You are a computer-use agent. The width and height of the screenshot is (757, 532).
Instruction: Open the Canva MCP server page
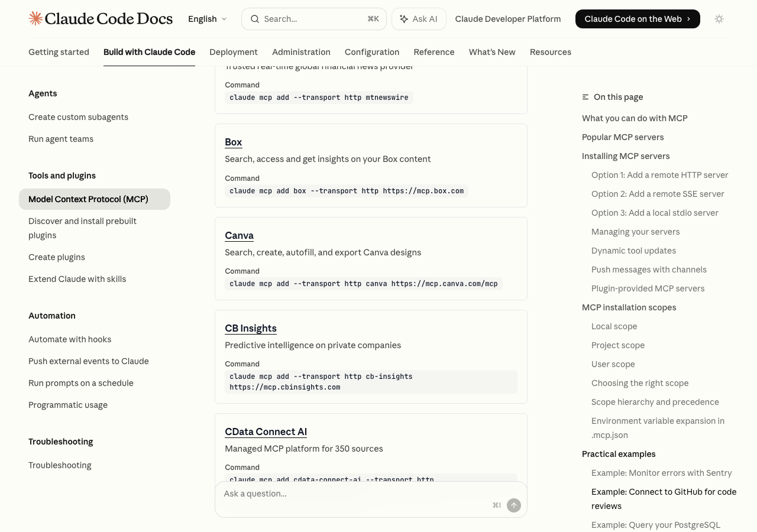pyautogui.click(x=239, y=235)
